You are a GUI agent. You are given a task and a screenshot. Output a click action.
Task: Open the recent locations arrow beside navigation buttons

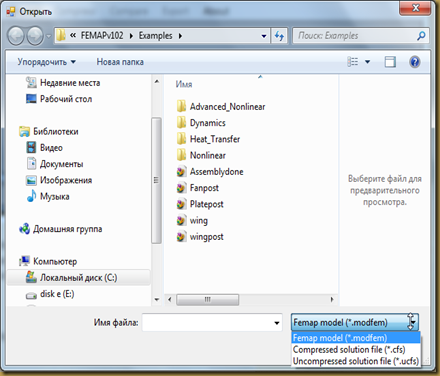point(49,36)
